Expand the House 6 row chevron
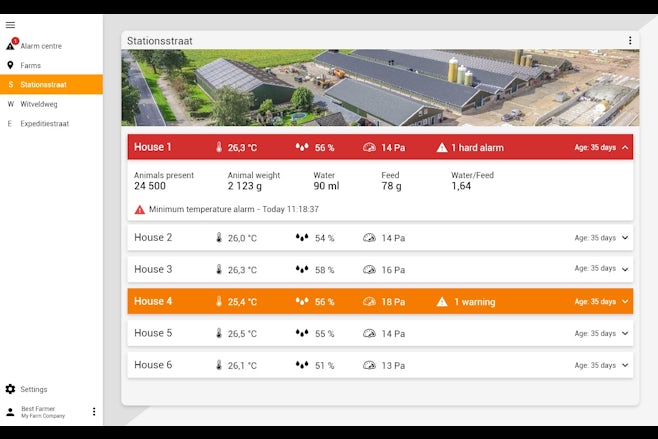This screenshot has height=439, width=658. [x=625, y=366]
